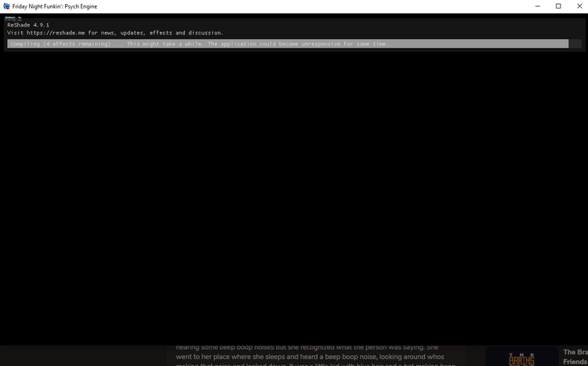Minimize the Psych Engine window
The width and height of the screenshot is (588, 366).
coord(537,6)
